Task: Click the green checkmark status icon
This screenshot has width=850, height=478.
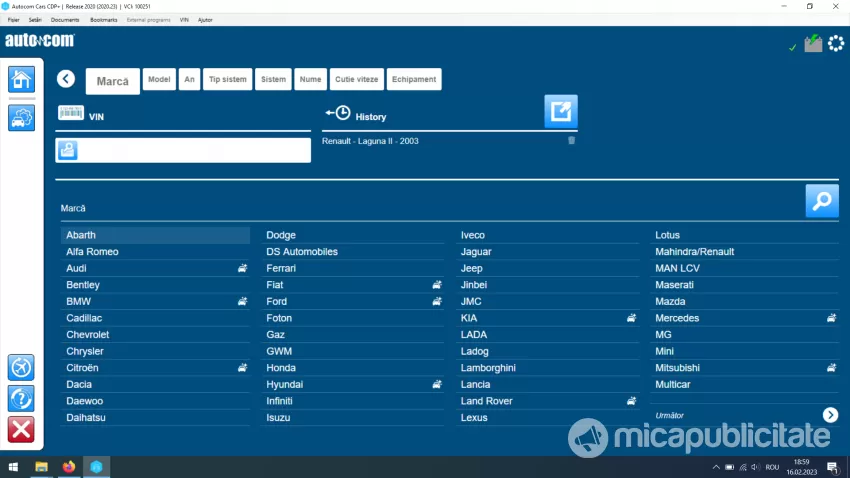Action: 793,48
